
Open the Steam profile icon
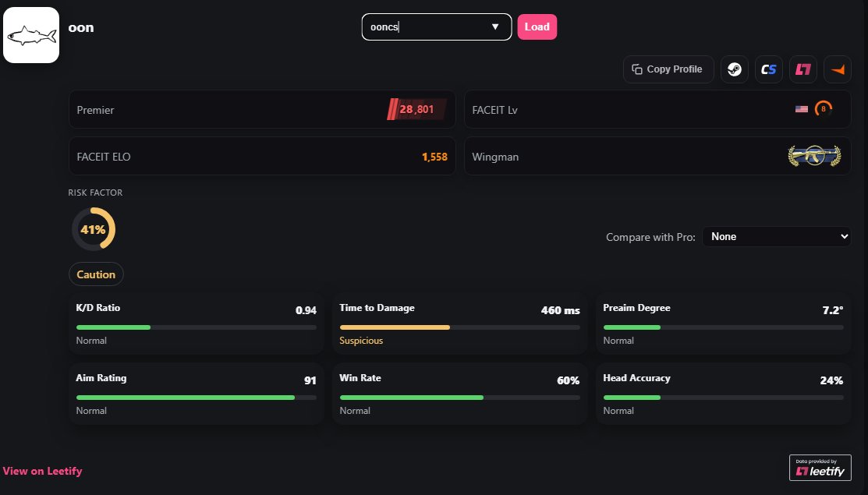tap(735, 69)
